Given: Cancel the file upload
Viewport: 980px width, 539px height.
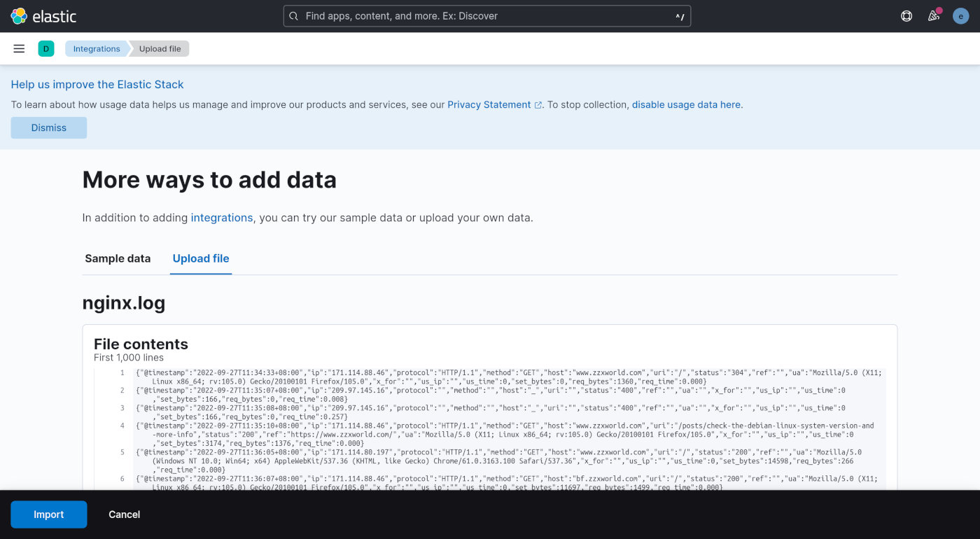Looking at the screenshot, I should (x=124, y=514).
